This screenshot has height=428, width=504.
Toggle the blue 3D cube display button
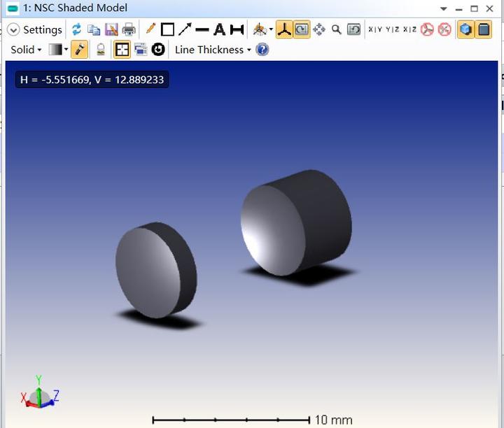coord(465,29)
